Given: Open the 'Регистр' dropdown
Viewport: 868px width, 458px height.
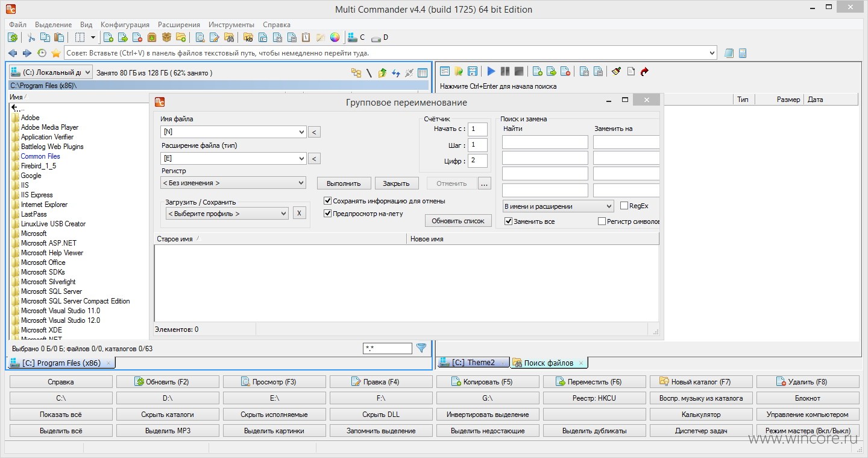Looking at the screenshot, I should pos(233,183).
